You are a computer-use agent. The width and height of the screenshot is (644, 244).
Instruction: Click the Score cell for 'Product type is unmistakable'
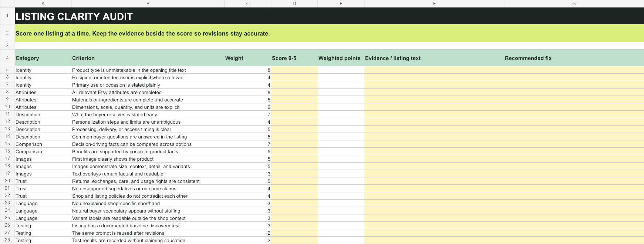pos(294,70)
